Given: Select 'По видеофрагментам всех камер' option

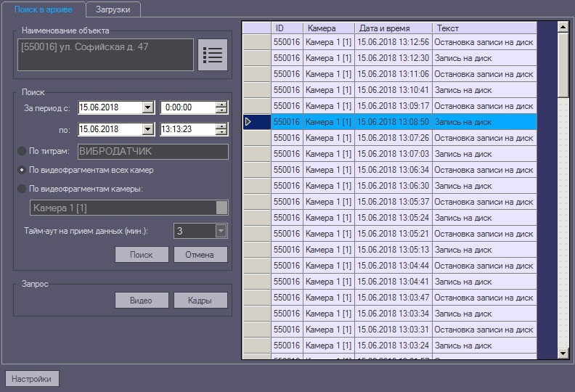Looking at the screenshot, I should point(21,170).
